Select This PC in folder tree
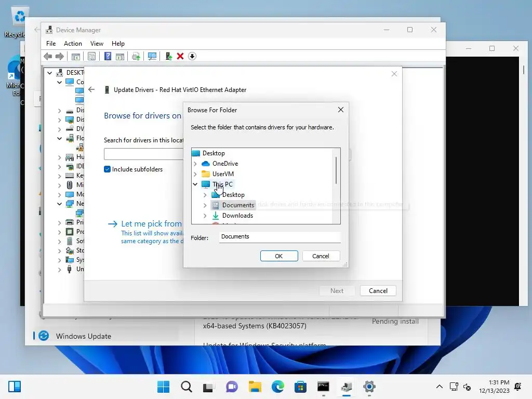The width and height of the screenshot is (532, 399). pos(222,184)
